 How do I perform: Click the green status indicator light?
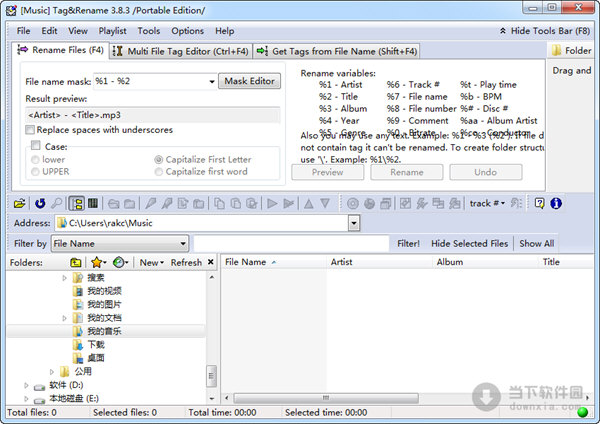point(583,412)
